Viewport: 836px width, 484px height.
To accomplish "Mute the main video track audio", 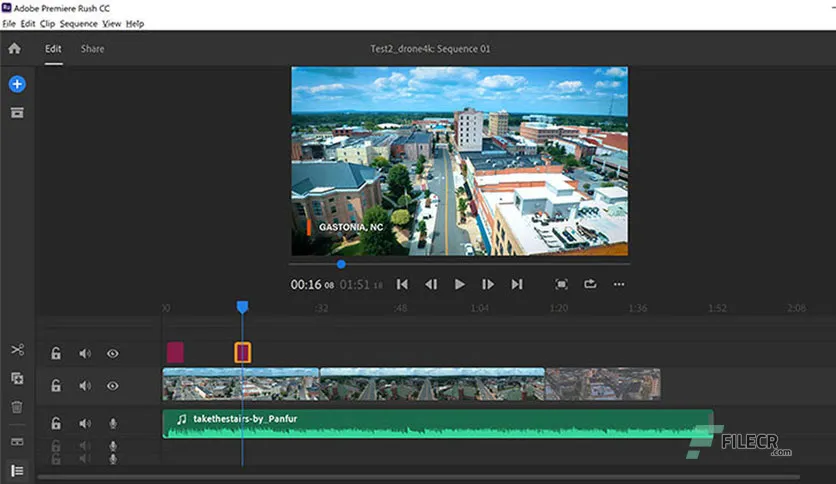I will click(x=85, y=385).
